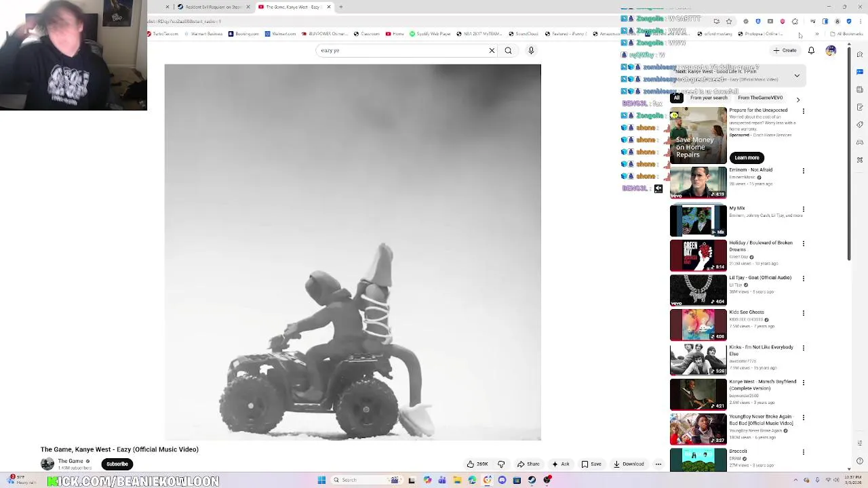The width and height of the screenshot is (868, 488).
Task: Open the YouTube account avatar menu
Action: (x=831, y=50)
